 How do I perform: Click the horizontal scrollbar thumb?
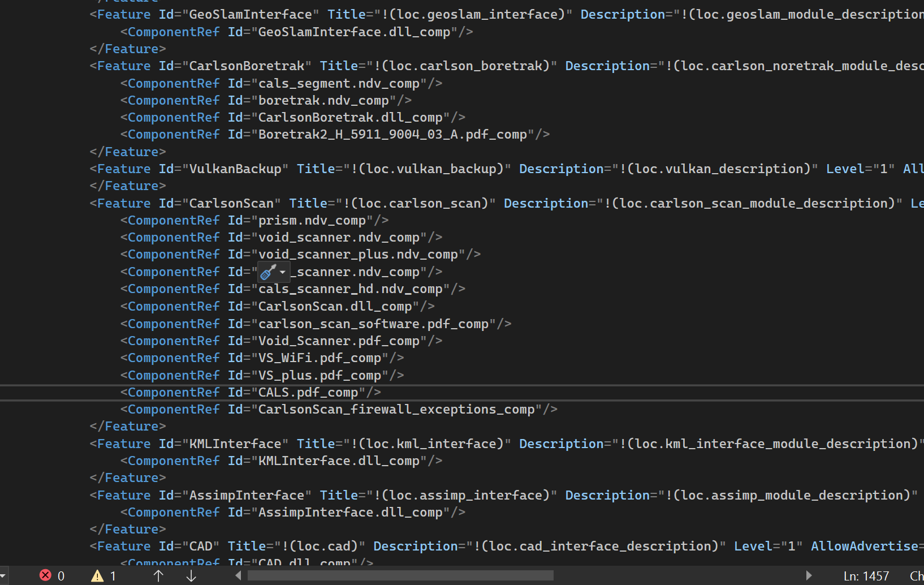(x=400, y=575)
